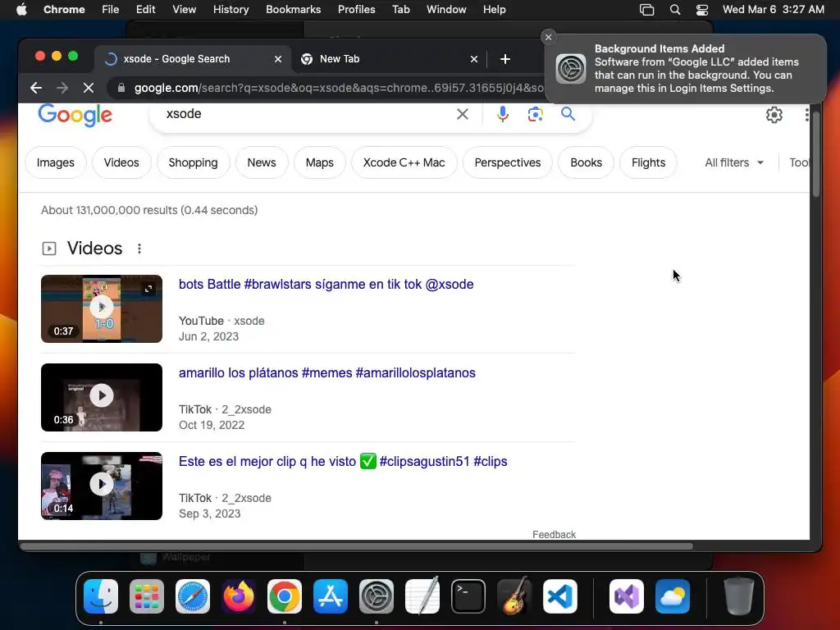Launch Firefox from the dock
The width and height of the screenshot is (840, 630).
(x=239, y=596)
